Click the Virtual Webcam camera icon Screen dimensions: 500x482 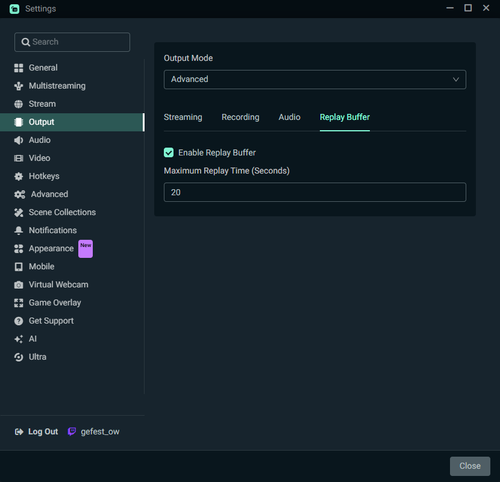19,285
